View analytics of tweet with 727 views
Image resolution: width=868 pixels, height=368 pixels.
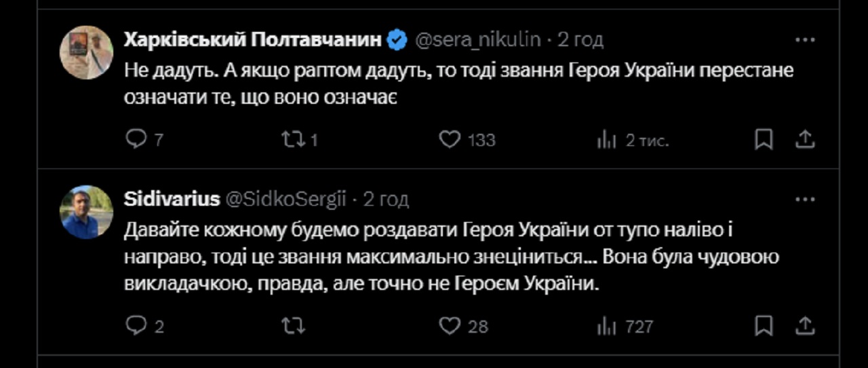click(x=606, y=327)
